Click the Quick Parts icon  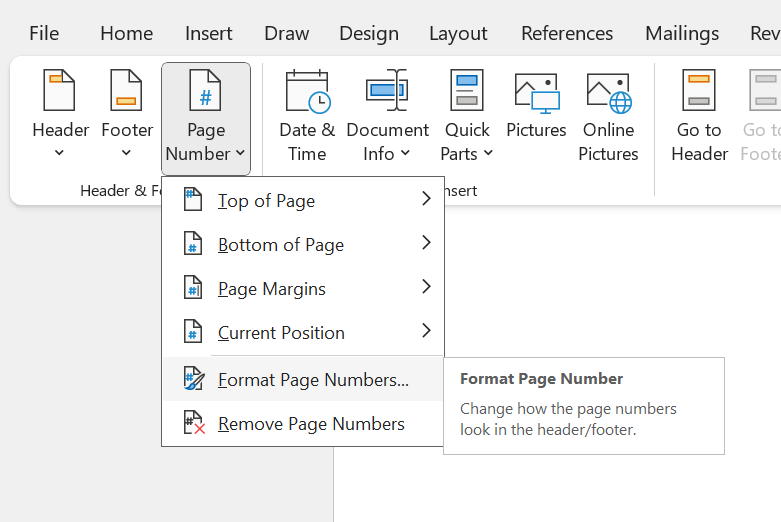(467, 90)
